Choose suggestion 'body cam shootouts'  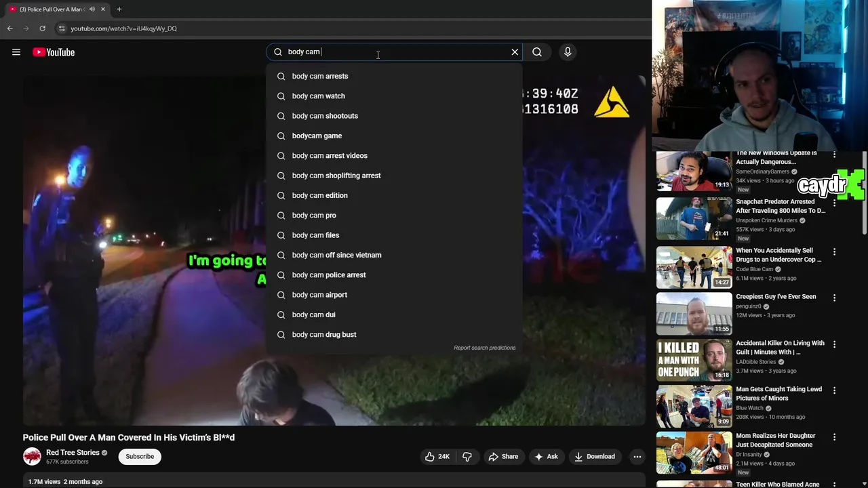(394, 116)
